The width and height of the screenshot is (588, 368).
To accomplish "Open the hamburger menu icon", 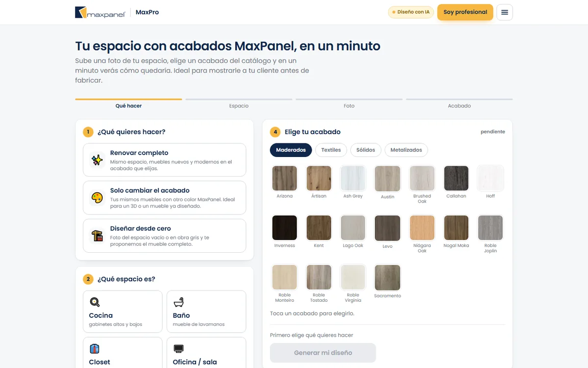I will (x=505, y=12).
